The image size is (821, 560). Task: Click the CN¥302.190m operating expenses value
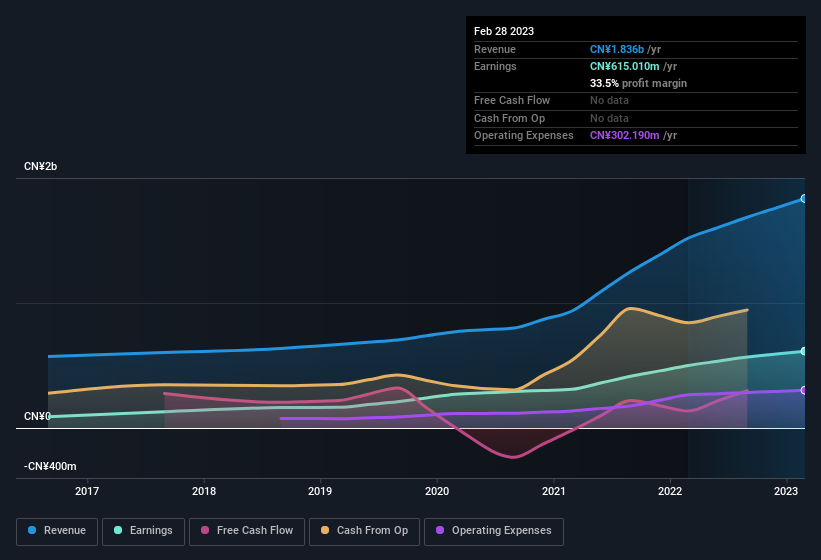(x=625, y=135)
